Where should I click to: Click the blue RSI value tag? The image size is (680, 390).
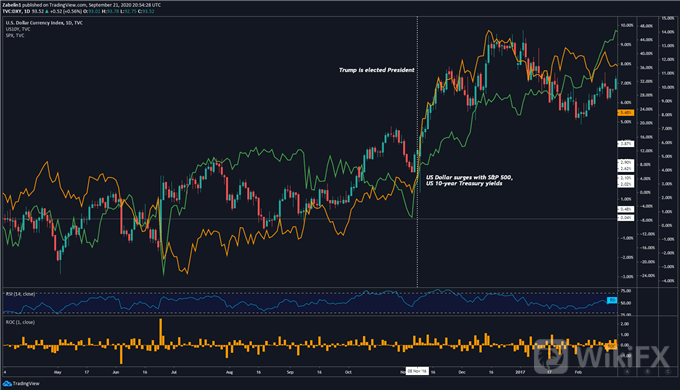(612, 300)
